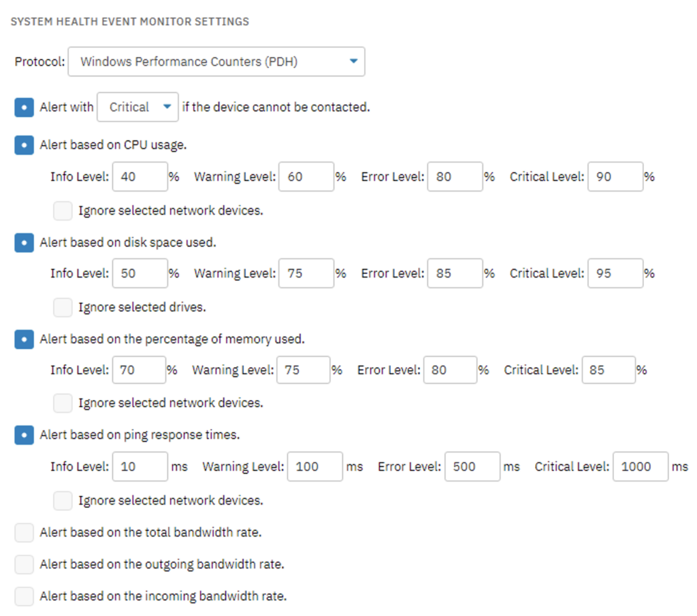Uncheck alert if device cannot be contacted
Screen dimensions: 697x616
[x=24, y=108]
